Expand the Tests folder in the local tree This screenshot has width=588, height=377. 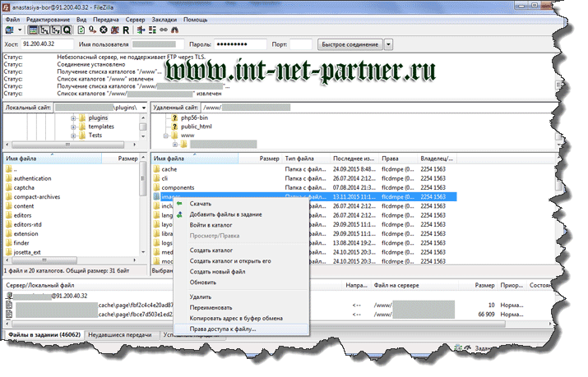coord(73,136)
